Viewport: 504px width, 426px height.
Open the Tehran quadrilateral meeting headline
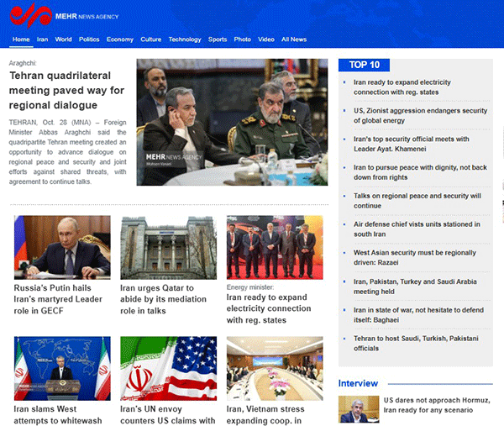[66, 91]
